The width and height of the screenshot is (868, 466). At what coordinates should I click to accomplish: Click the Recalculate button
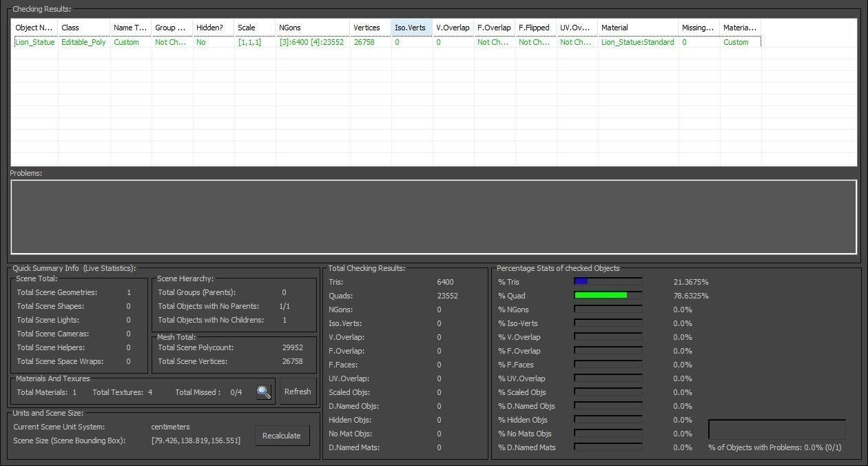click(282, 436)
